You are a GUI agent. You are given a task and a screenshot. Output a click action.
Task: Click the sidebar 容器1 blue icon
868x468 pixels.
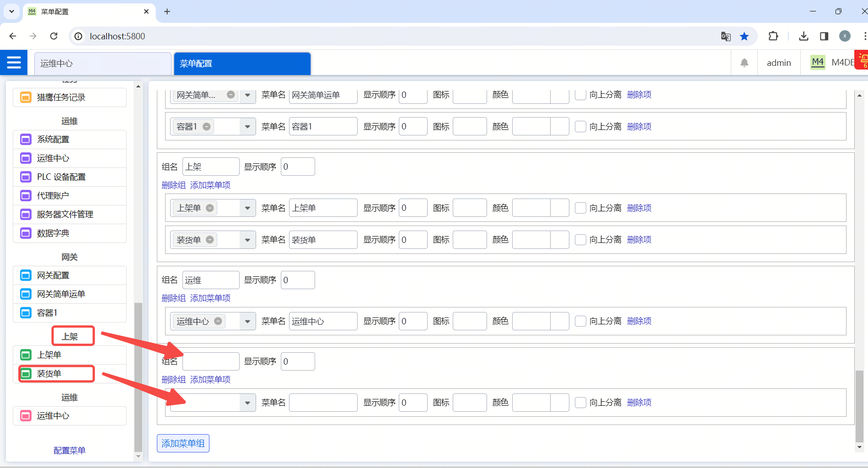click(26, 313)
